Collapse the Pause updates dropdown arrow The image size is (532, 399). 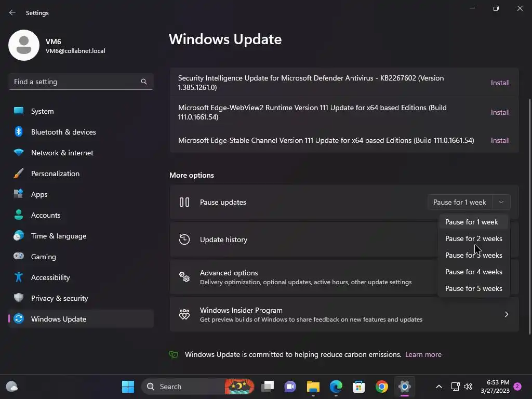[501, 202]
